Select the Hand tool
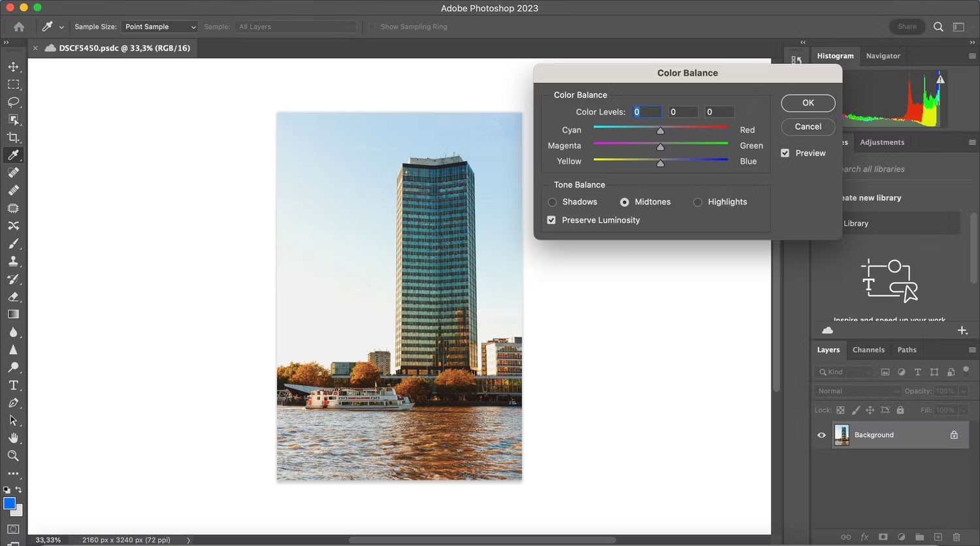This screenshot has height=546, width=980. click(13, 438)
